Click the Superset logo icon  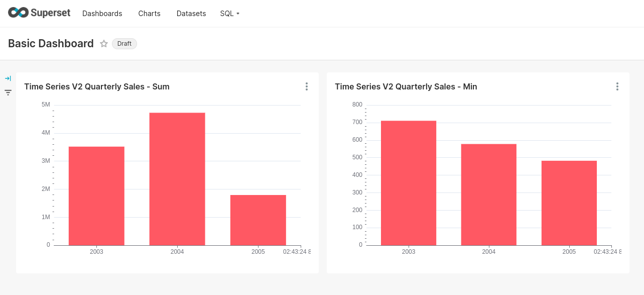18,13
